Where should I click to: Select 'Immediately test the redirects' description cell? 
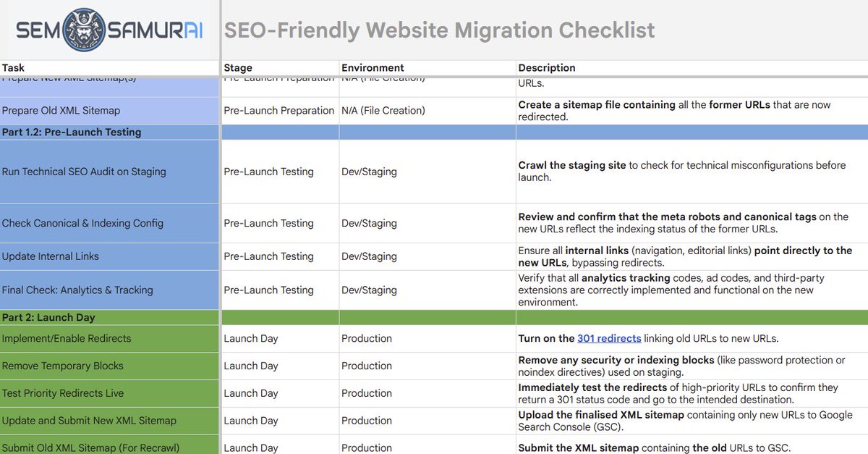click(692, 393)
